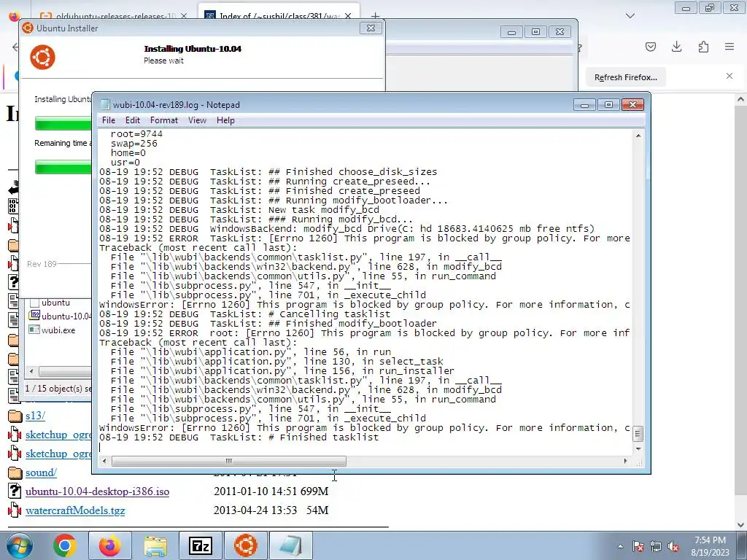Click Notepad horizontal scrollbar right arrow
Image resolution: width=747 pixels, height=560 pixels.
[625, 461]
